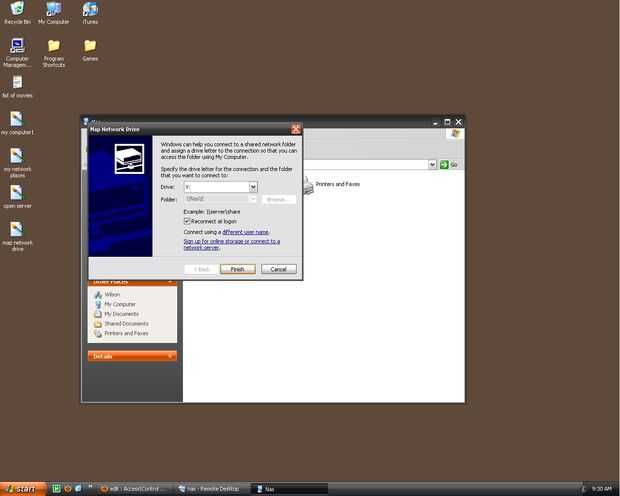Toggle the Reconnect at logon checkbox
The image size is (620, 496).
pyautogui.click(x=187, y=221)
